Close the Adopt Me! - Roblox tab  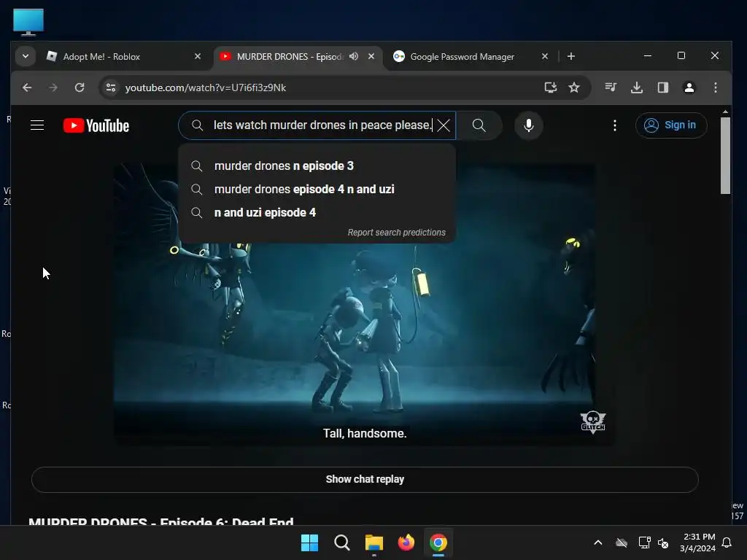point(198,56)
